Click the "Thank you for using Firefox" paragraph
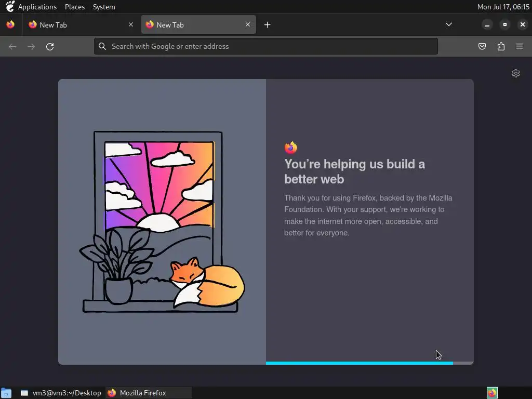This screenshot has width=532, height=399. tap(368, 216)
